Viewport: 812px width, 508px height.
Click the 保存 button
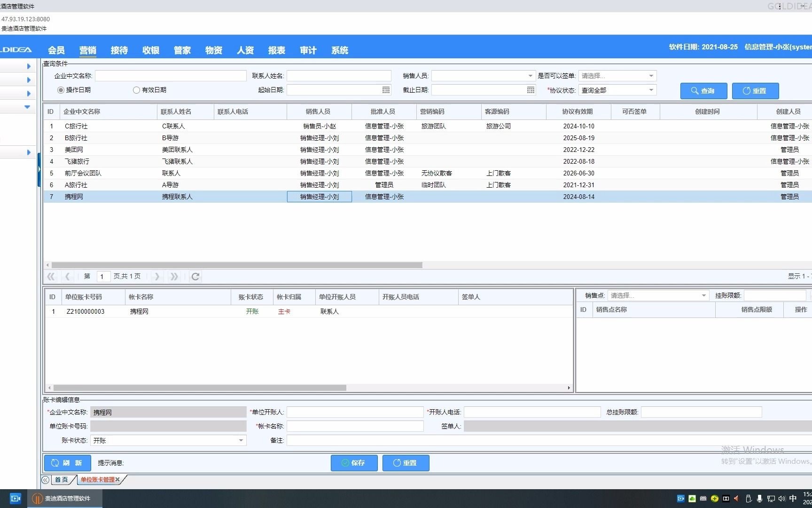[x=354, y=463]
